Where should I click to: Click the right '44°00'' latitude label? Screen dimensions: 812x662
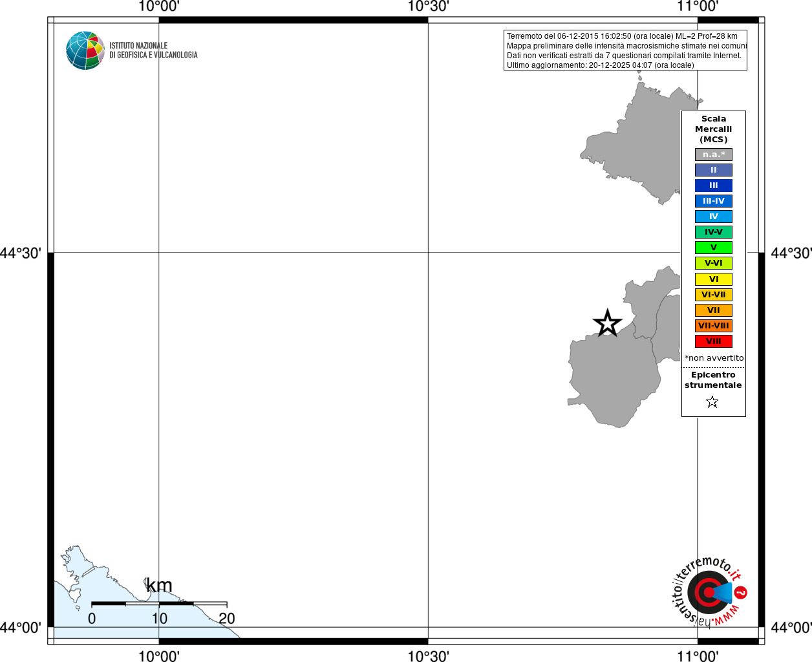point(791,627)
